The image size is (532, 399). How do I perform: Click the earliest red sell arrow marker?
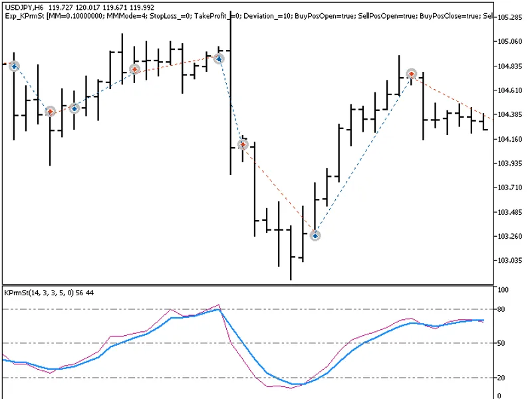pos(51,111)
